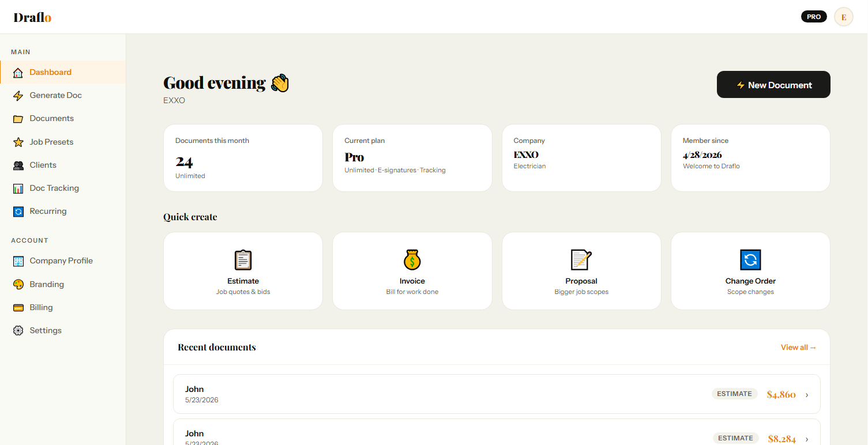Select Clients in the sidebar

62,165
